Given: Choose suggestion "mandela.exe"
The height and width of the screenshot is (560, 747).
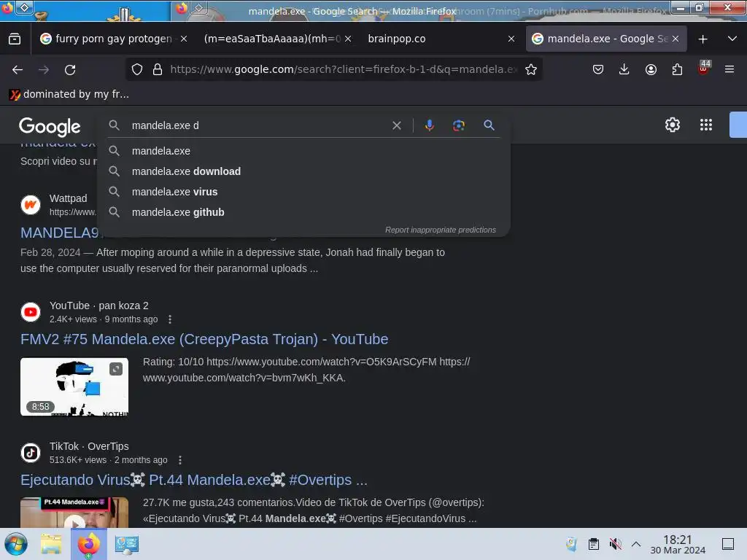Looking at the screenshot, I should pyautogui.click(x=304, y=151).
